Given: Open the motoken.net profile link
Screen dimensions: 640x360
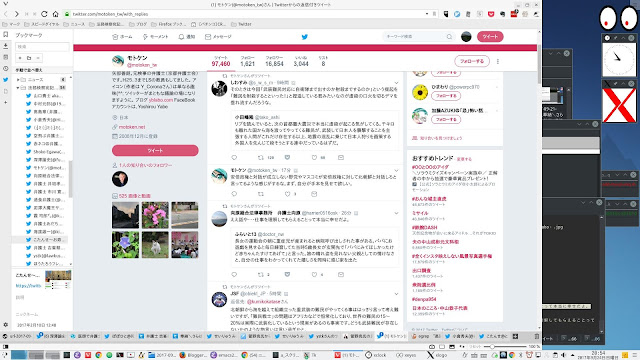Looking at the screenshot, I should coord(132,127).
